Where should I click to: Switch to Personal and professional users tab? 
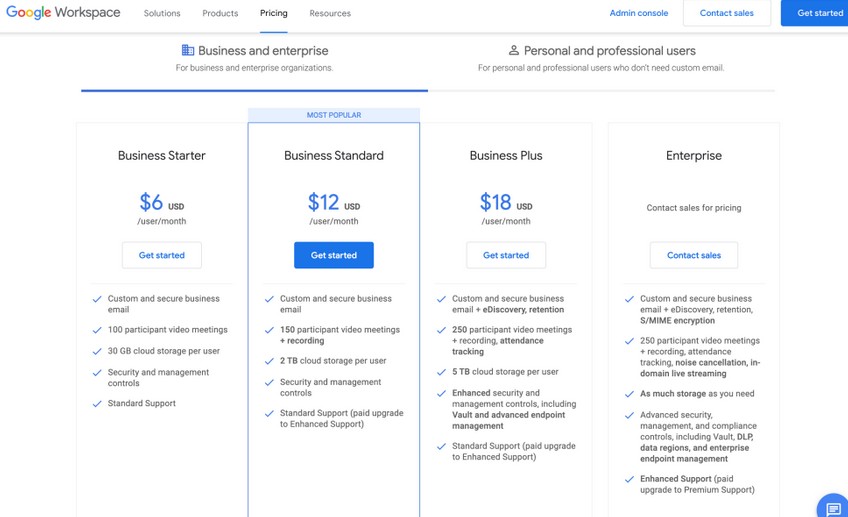(601, 59)
